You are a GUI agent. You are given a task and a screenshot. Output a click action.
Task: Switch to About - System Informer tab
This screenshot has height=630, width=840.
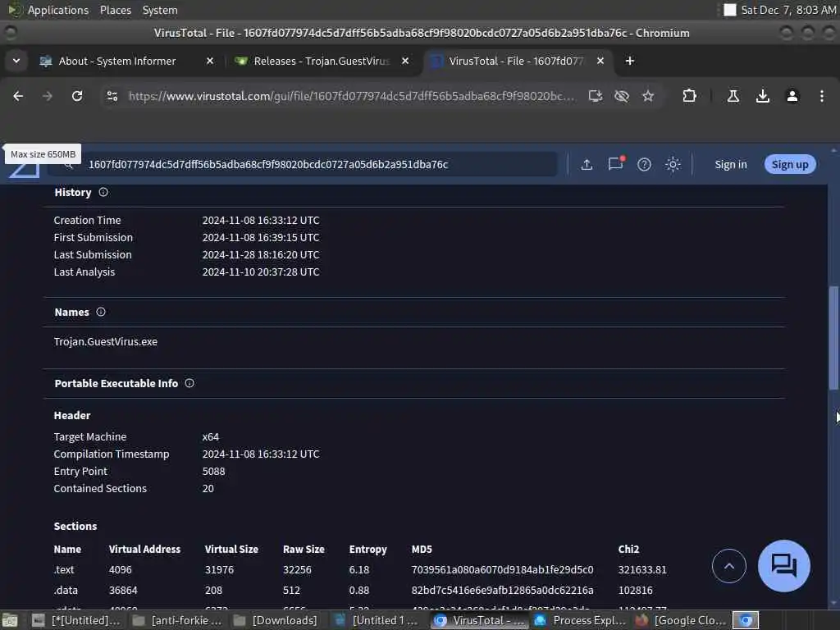tap(117, 61)
